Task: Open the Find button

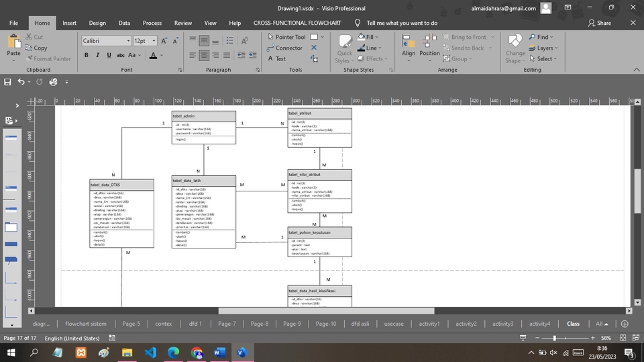Action: (x=541, y=37)
